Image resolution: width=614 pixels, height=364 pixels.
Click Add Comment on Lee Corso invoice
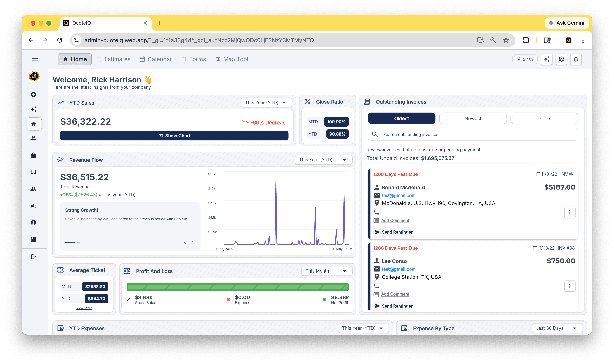point(395,294)
